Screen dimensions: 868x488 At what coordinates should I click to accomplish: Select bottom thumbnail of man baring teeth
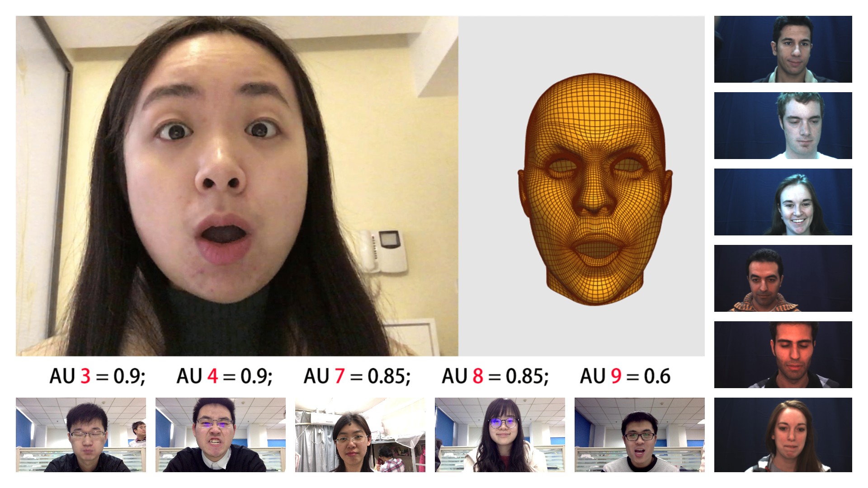(x=221, y=435)
